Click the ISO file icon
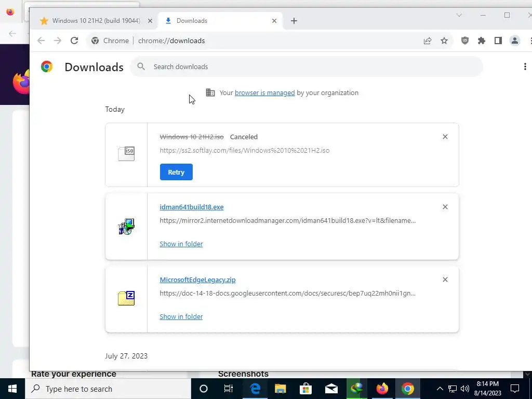The height and width of the screenshot is (399, 532). [126, 154]
